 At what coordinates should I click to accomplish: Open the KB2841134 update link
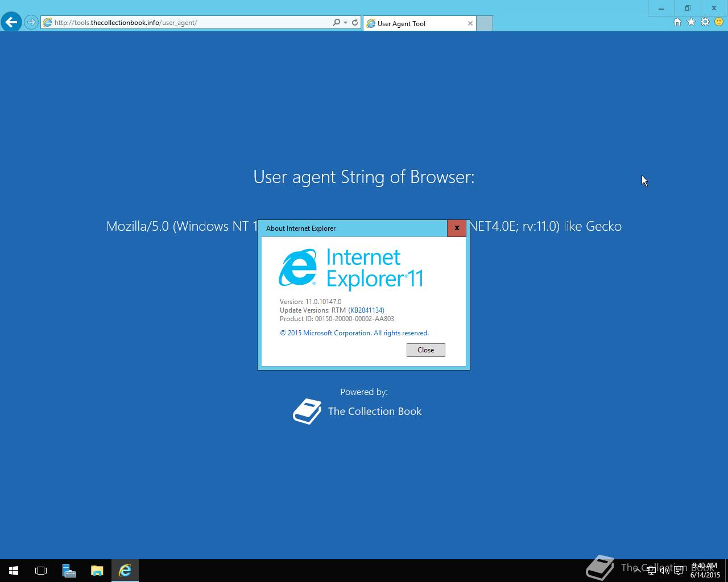pyautogui.click(x=366, y=310)
